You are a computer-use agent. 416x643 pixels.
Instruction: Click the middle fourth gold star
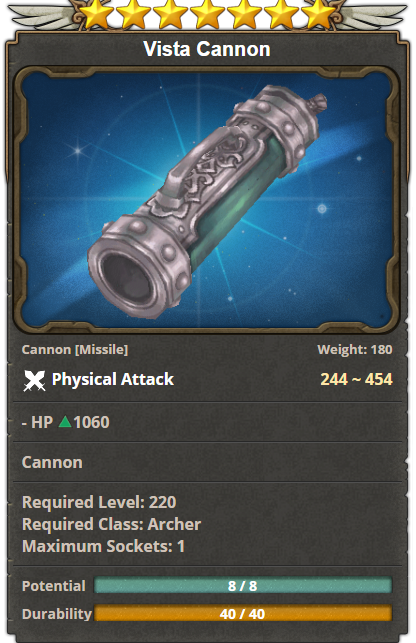click(x=208, y=13)
